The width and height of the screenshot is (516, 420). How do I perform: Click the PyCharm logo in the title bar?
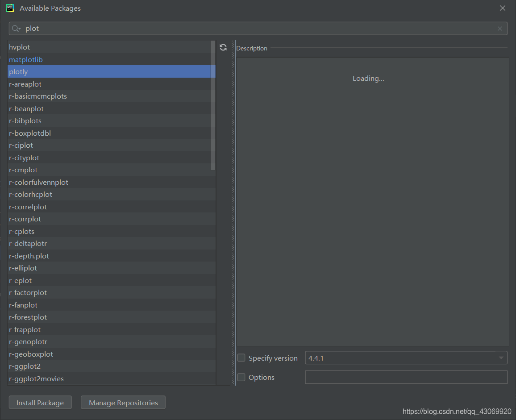[9, 8]
